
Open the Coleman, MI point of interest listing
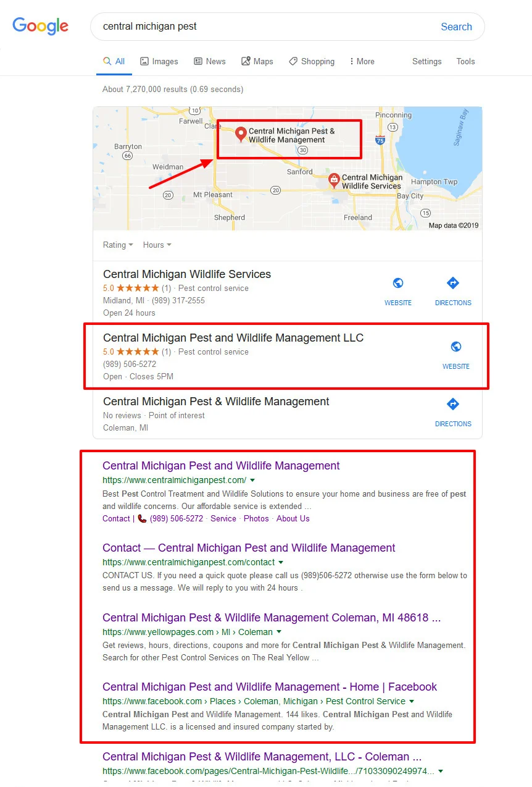[216, 402]
